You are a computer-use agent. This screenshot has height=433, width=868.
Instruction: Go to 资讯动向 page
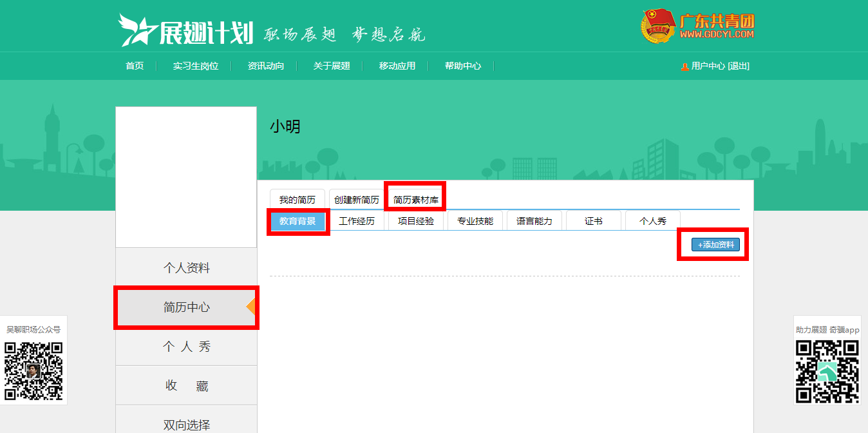tap(266, 66)
